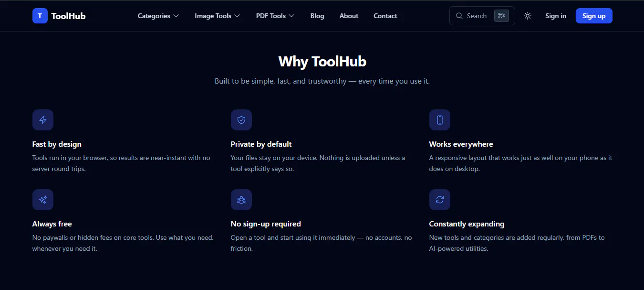The image size is (644, 290).
Task: Open the PDF Tools dropdown
Action: click(275, 16)
